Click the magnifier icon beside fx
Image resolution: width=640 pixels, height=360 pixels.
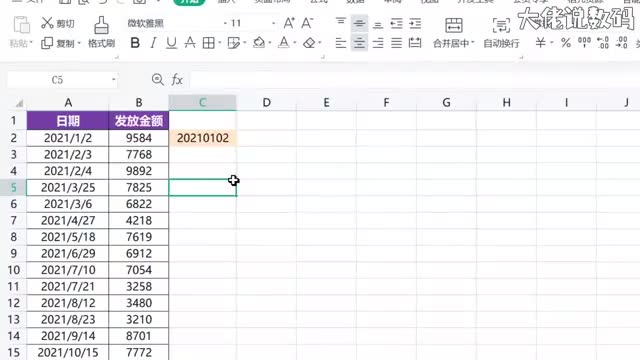click(158, 80)
